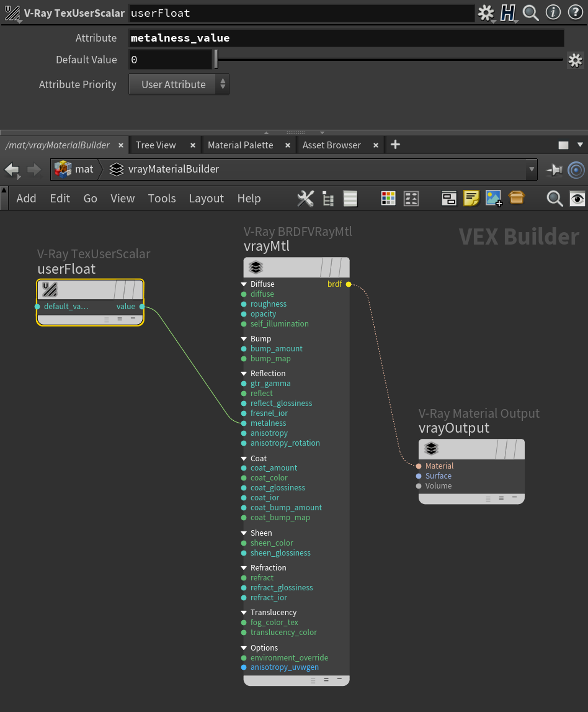Open help with the question mark icon
The height and width of the screenshot is (712, 588).
point(576,12)
